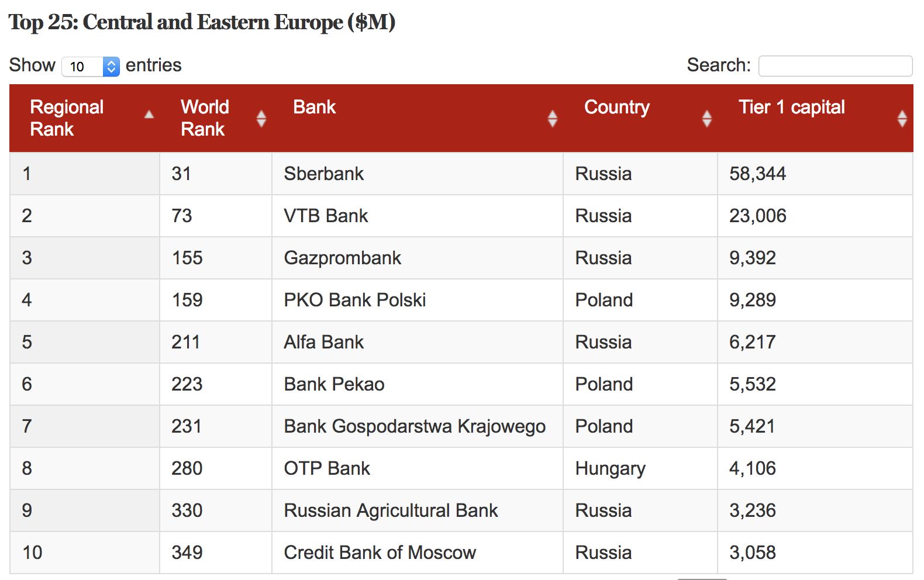Viewport: 924px width, 580px height.
Task: Click the Bank column header label
Action: [315, 107]
